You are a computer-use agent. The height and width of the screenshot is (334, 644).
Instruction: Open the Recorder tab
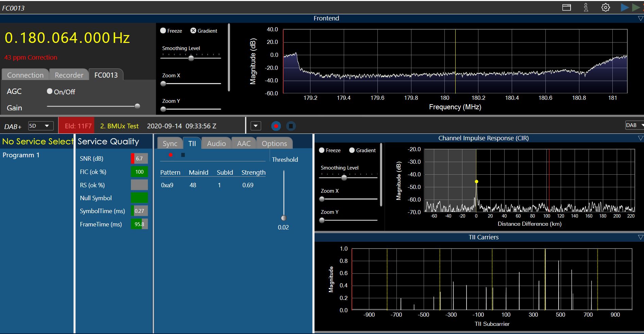69,75
